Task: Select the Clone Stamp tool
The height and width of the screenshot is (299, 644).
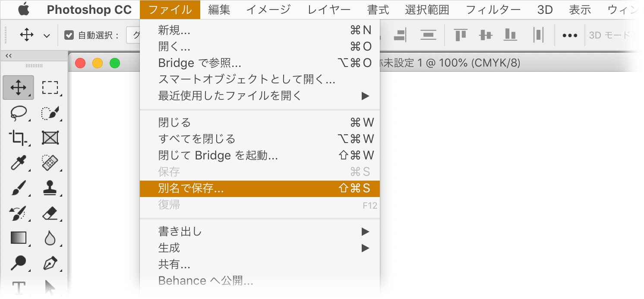Action: coord(50,188)
